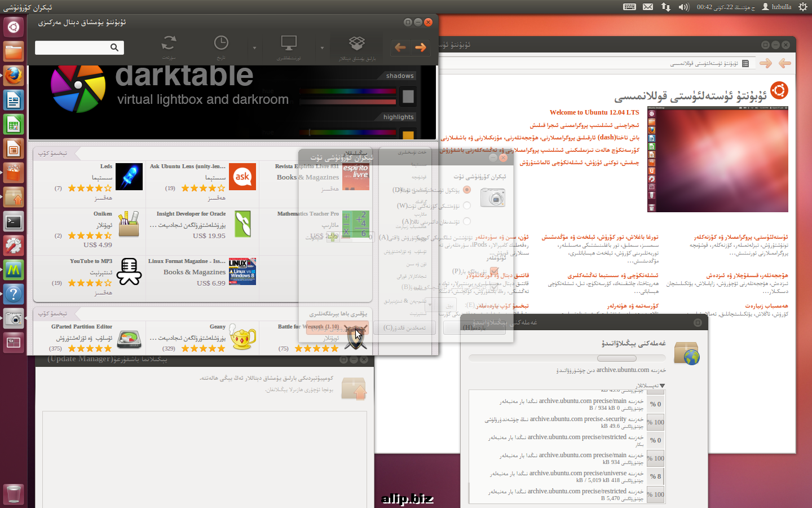The width and height of the screenshot is (812, 508).
Task: Open the Files manager launcher icon
Action: 14,52
